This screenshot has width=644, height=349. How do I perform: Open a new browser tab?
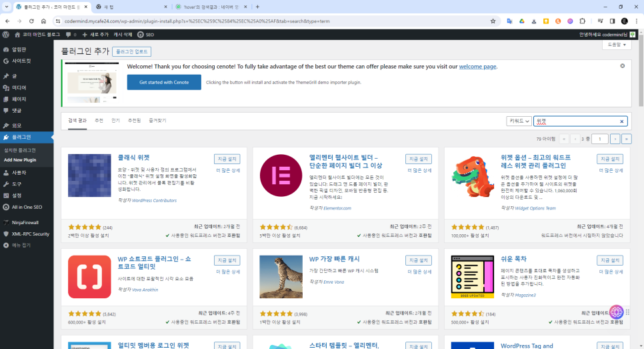(257, 7)
